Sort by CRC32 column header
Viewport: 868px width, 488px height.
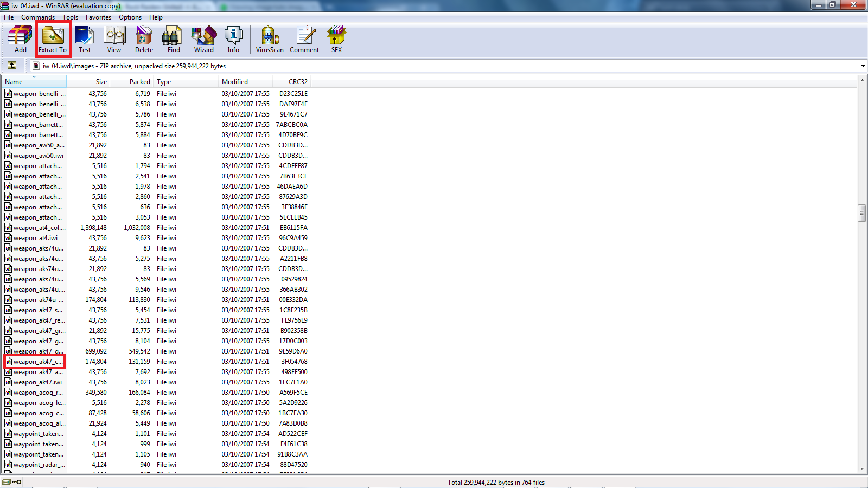[x=291, y=82]
